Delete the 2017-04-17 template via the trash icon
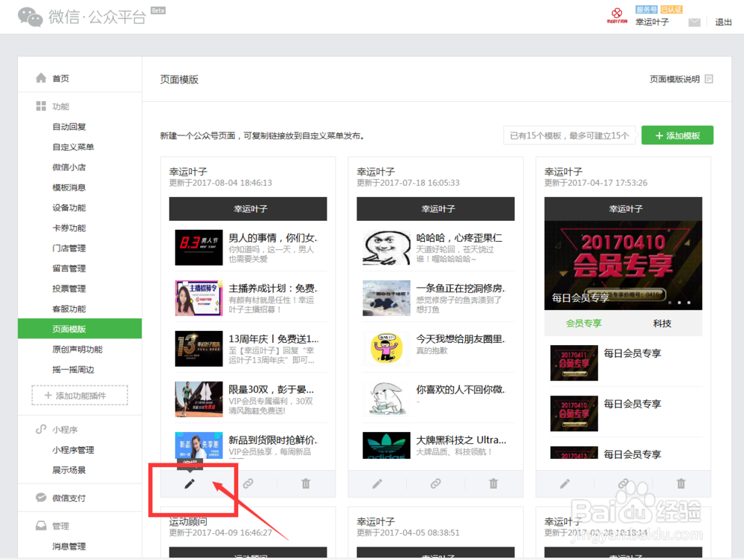Screen dimensions: 744x560 coord(681,483)
